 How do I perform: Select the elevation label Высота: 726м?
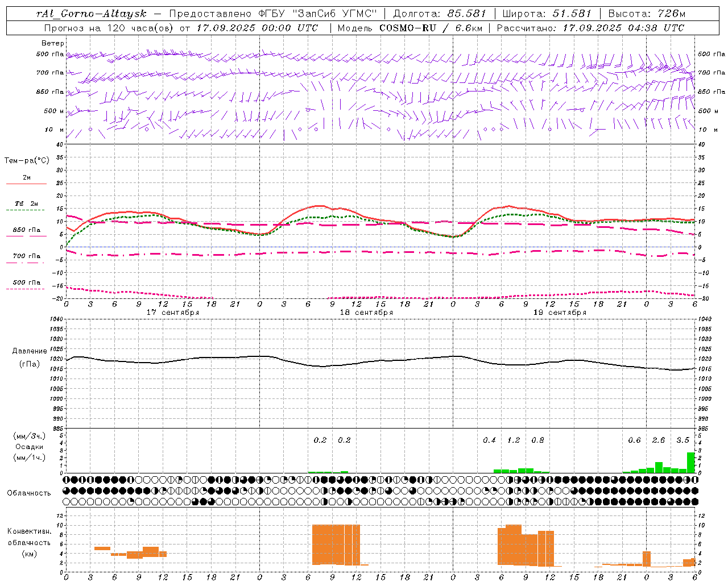[647, 14]
